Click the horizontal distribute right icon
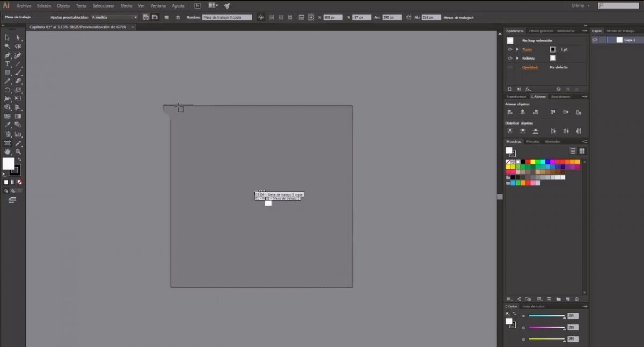The width and height of the screenshot is (644, 347). 579,131
